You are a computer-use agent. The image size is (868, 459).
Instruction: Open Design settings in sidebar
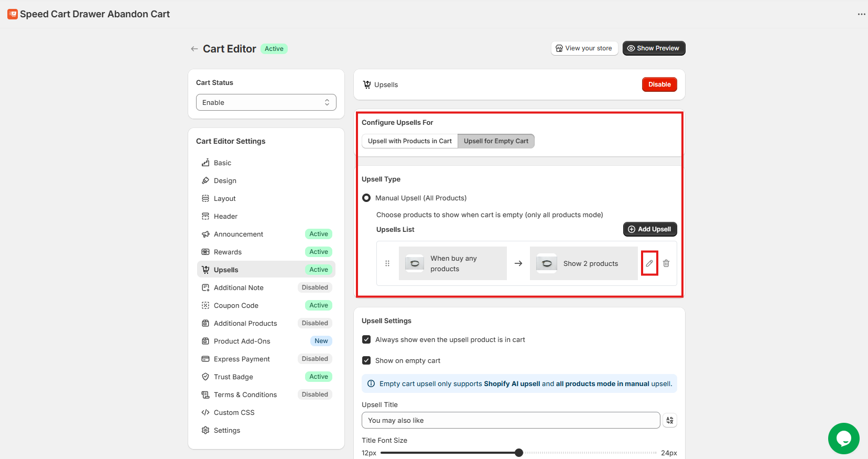[225, 180]
